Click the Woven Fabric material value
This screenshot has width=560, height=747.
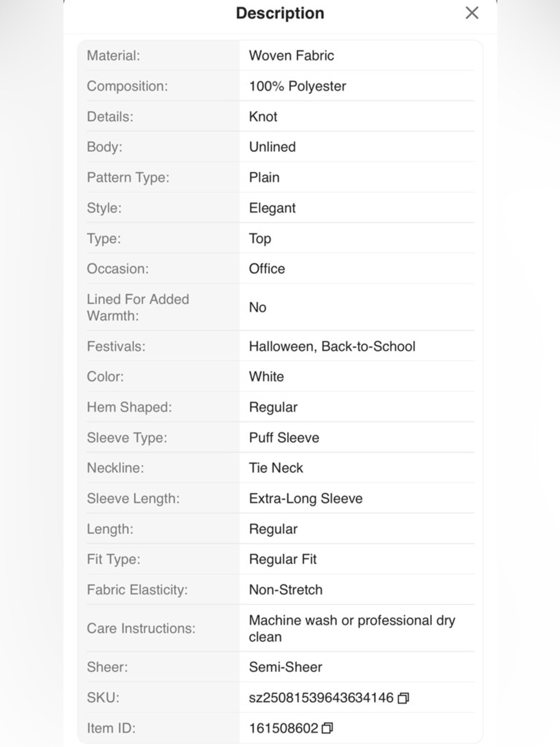[x=291, y=55]
